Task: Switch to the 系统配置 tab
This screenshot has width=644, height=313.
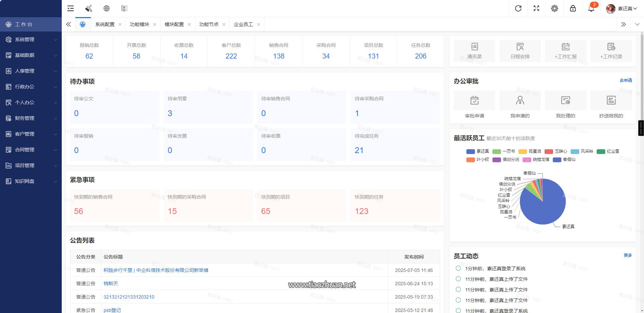Action: [105, 24]
